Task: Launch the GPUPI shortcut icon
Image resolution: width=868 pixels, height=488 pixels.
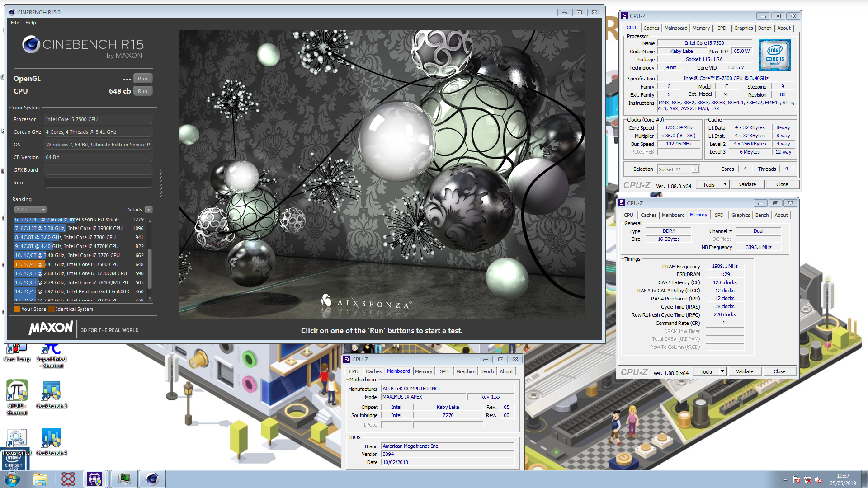Action: coord(17,397)
